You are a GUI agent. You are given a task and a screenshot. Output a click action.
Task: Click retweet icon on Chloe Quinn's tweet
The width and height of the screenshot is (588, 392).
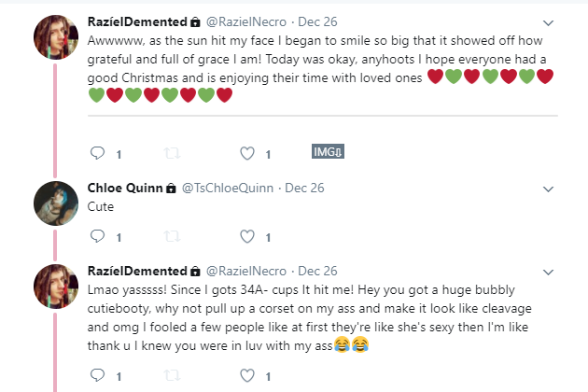coord(172,236)
